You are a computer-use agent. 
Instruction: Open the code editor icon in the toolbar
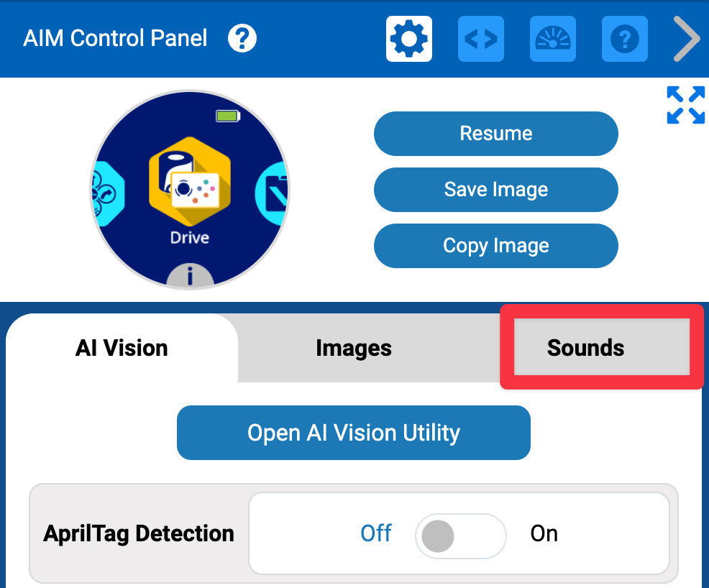(480, 39)
